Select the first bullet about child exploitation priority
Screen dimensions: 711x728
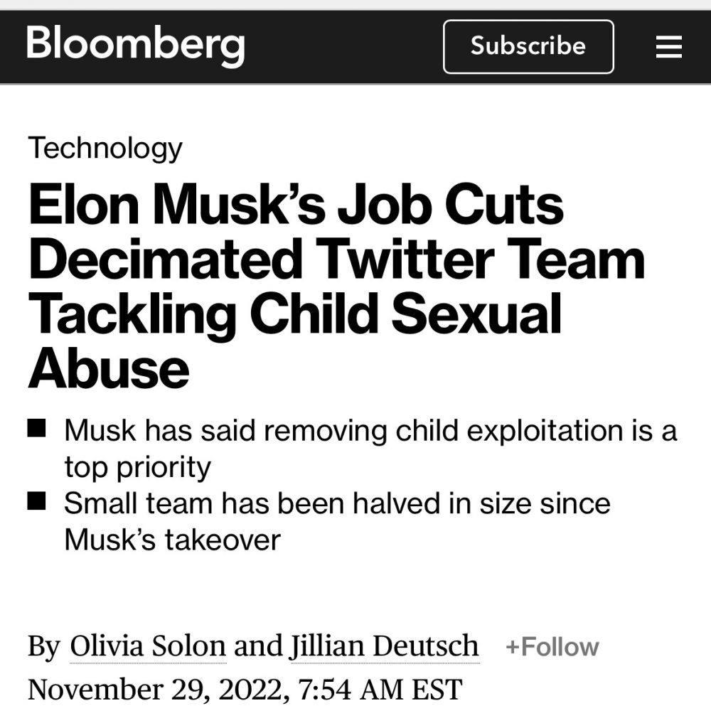370,446
